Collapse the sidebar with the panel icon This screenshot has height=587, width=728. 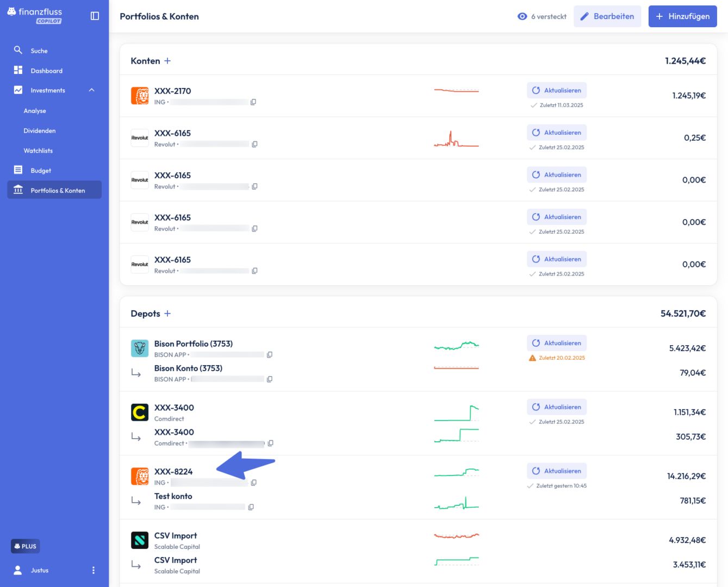click(95, 16)
